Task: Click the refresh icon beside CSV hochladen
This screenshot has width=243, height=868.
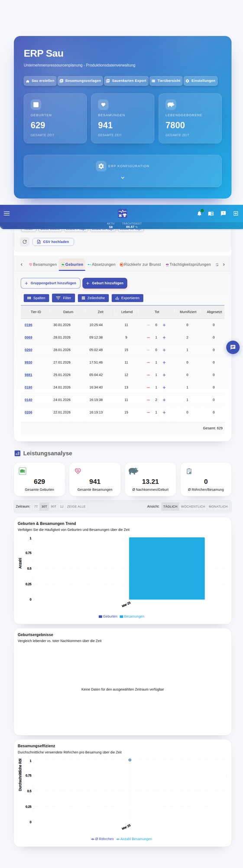Action: pyautogui.click(x=25, y=242)
